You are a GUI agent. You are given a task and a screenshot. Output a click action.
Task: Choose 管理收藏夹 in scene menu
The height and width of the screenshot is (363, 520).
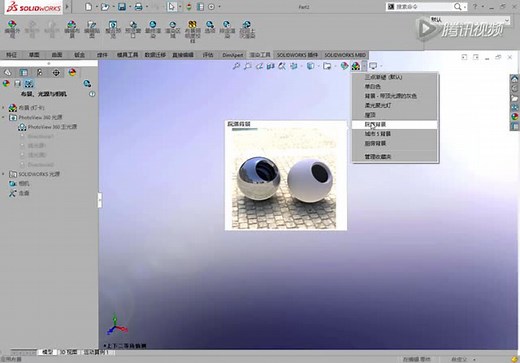pos(395,156)
